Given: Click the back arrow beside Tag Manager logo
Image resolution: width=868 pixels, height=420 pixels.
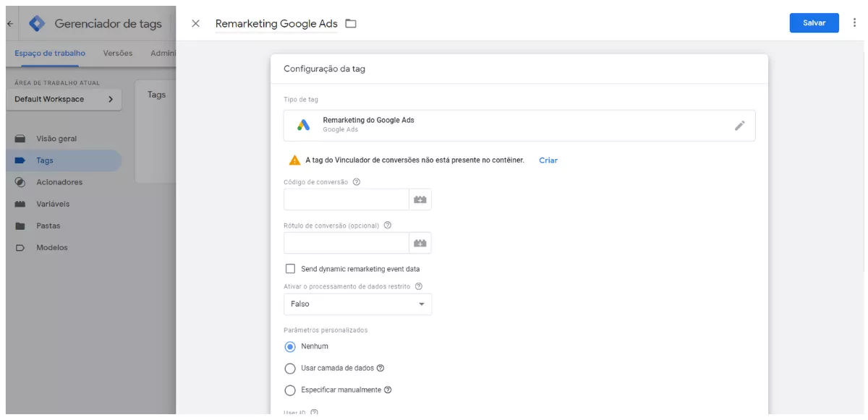Looking at the screenshot, I should 10,24.
